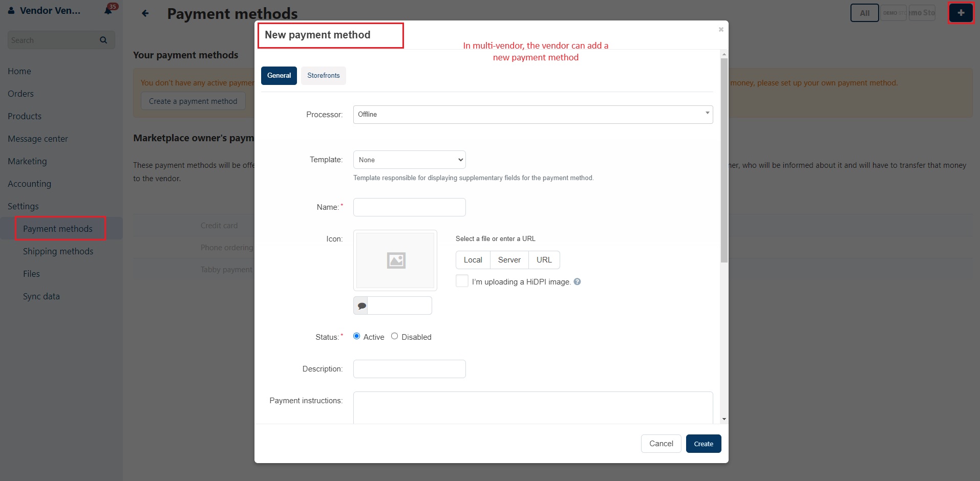Open Shipping methods in sidebar
Screen dimensions: 980x481
[58, 251]
